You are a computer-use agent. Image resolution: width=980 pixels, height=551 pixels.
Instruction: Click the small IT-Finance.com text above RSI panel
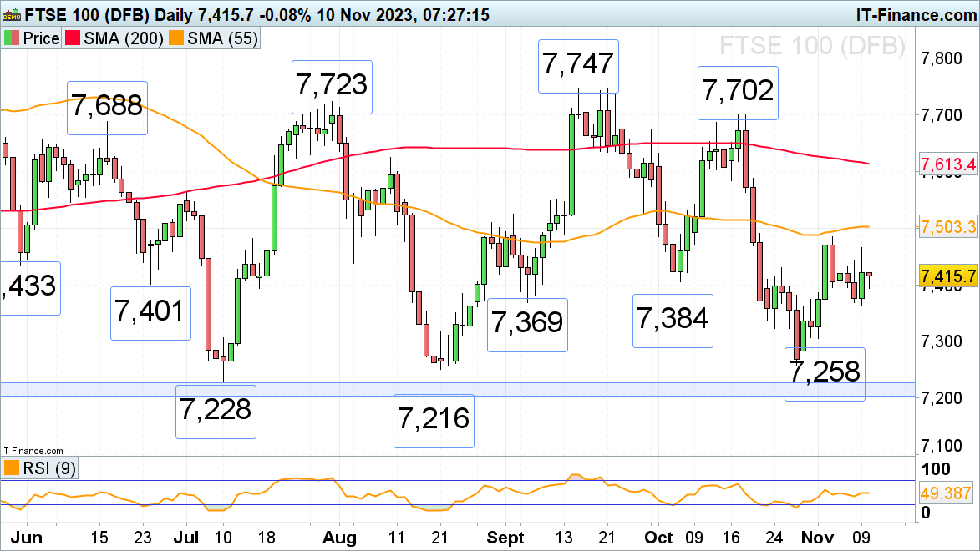click(x=33, y=451)
